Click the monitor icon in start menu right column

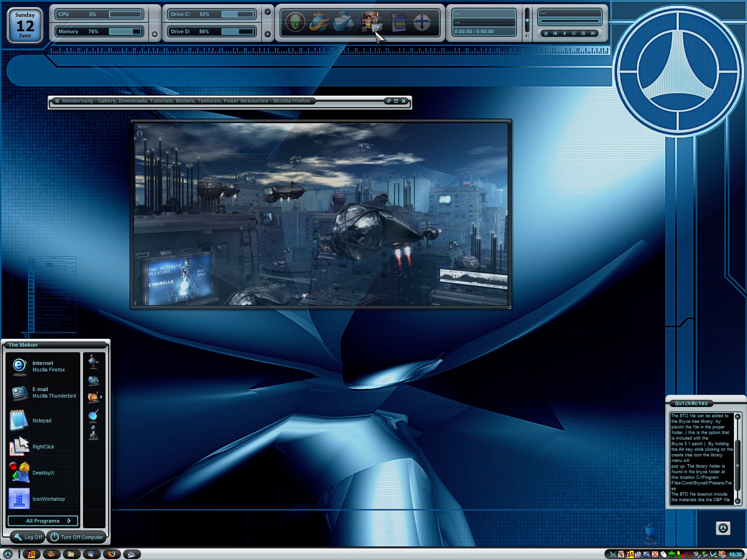[x=93, y=380]
